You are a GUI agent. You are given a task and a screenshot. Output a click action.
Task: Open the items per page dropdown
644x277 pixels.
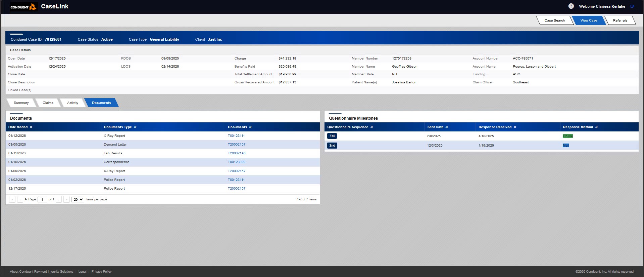pos(78,199)
